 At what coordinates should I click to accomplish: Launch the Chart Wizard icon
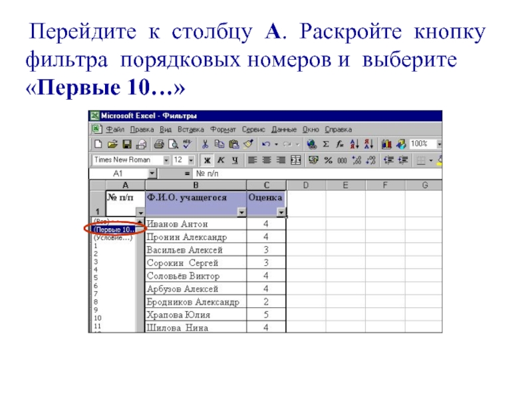pos(386,144)
